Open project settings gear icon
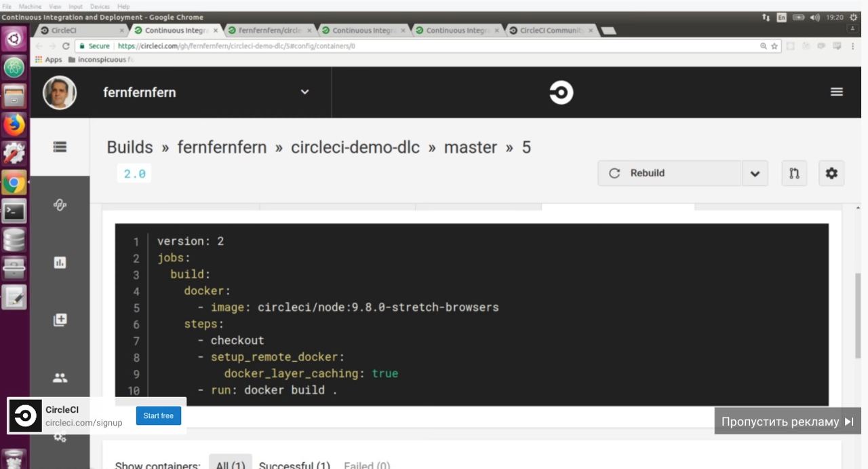Screen dimensions: 868x469 point(831,173)
